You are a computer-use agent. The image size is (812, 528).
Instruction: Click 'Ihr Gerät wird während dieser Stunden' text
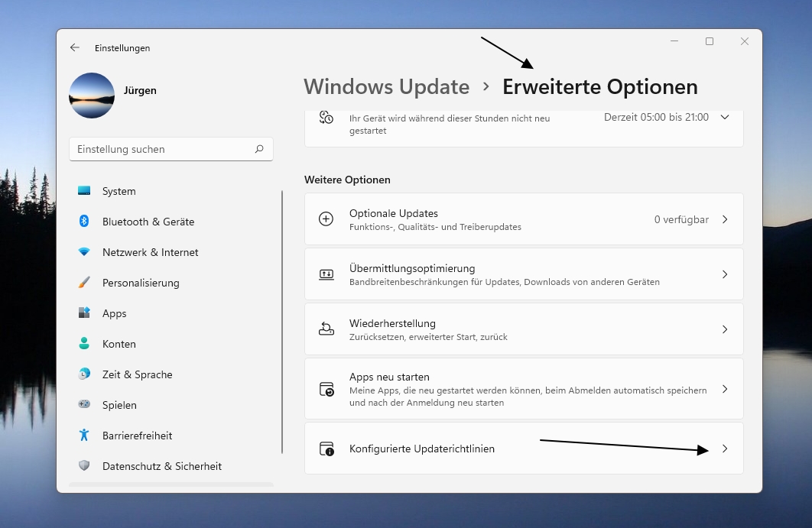(x=450, y=125)
